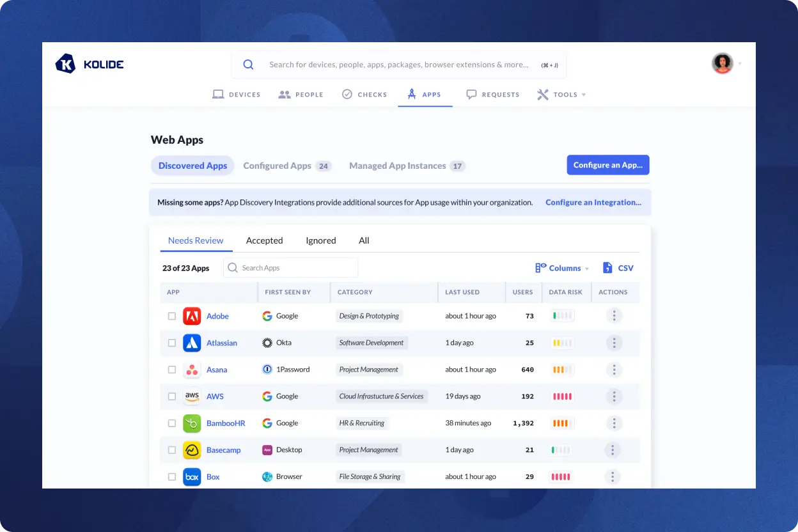The height and width of the screenshot is (532, 798).
Task: Open actions menu for Basecamp
Action: (x=614, y=450)
